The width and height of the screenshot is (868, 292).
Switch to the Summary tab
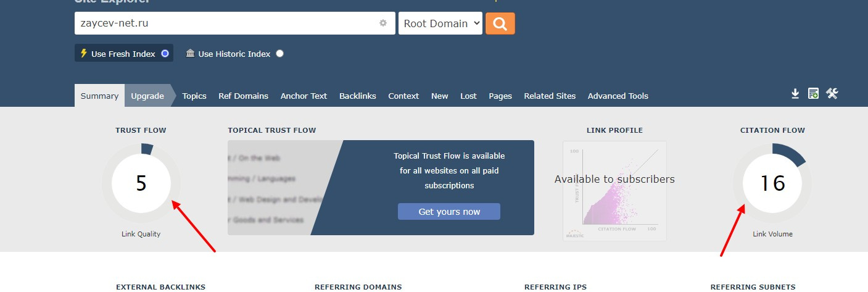[x=99, y=96]
